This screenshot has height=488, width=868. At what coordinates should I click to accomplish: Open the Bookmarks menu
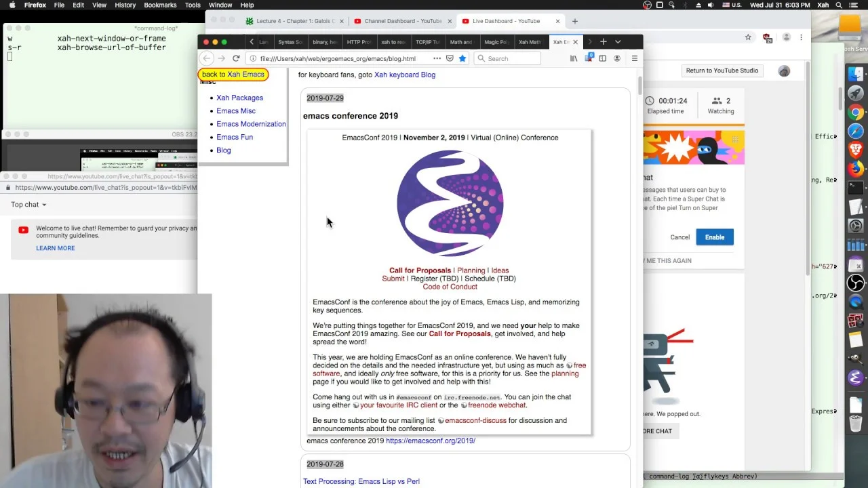click(x=160, y=5)
